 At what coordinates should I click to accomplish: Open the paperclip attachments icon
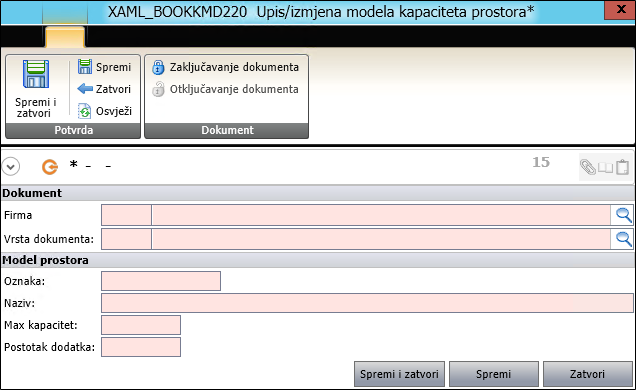pyautogui.click(x=588, y=167)
